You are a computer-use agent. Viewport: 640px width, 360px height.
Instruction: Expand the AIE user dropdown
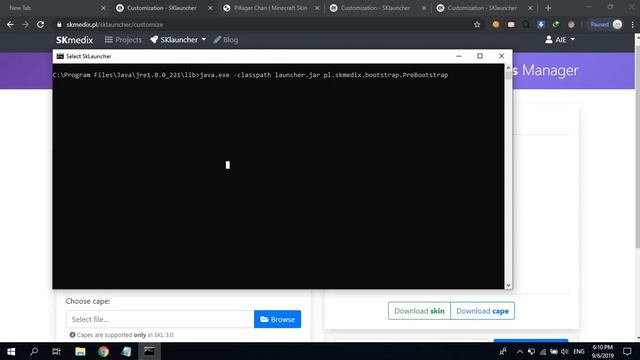pos(560,40)
